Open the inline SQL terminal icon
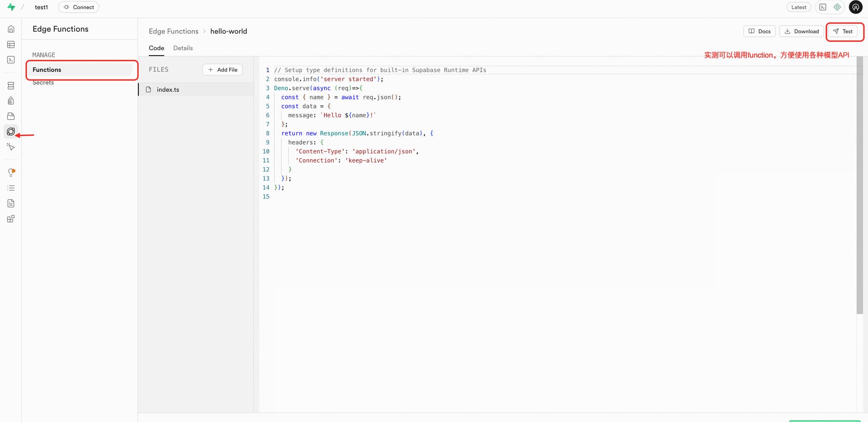Viewport: 868px width, 422px height. (x=823, y=7)
